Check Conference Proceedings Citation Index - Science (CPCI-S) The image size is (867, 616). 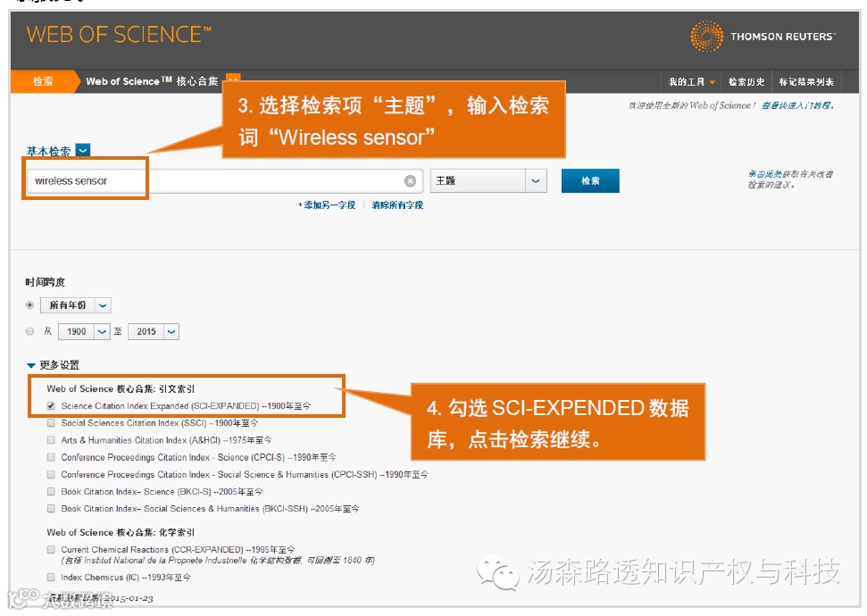click(x=51, y=457)
